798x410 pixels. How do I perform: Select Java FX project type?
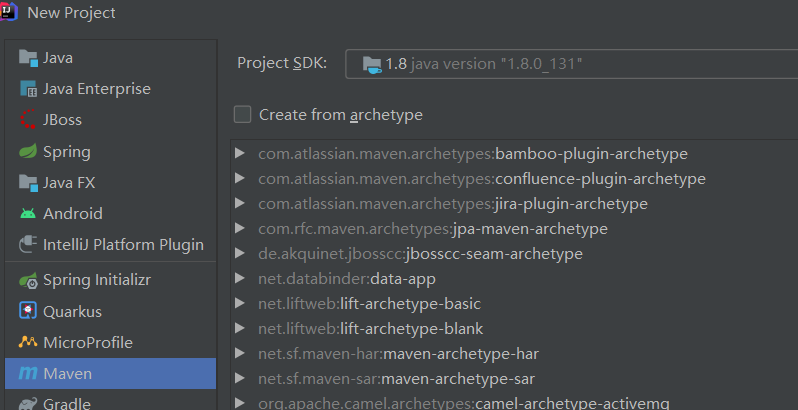tap(110, 183)
